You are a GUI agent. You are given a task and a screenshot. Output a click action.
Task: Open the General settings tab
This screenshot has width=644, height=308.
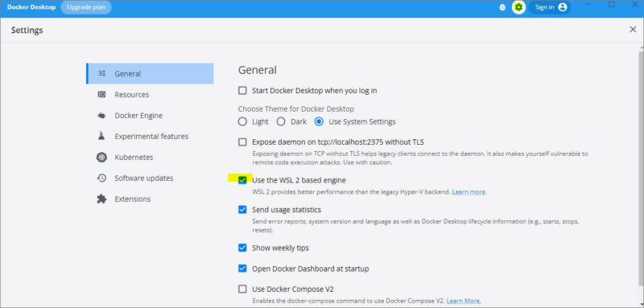coord(150,74)
